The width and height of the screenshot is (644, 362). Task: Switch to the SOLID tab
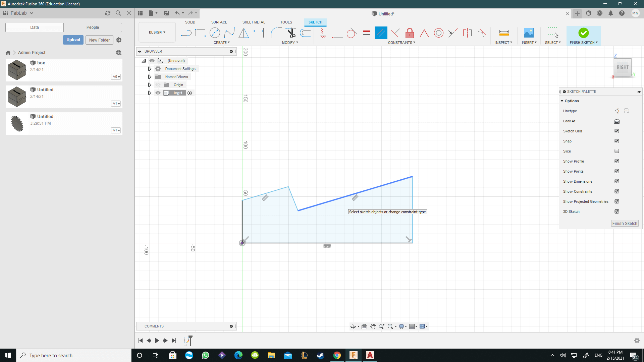tap(190, 22)
